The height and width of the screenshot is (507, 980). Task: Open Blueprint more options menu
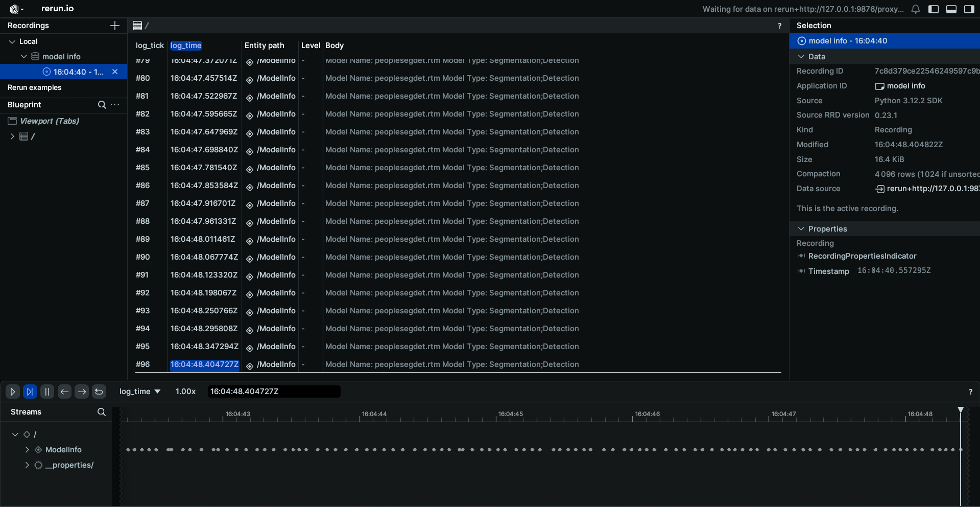[x=115, y=105]
